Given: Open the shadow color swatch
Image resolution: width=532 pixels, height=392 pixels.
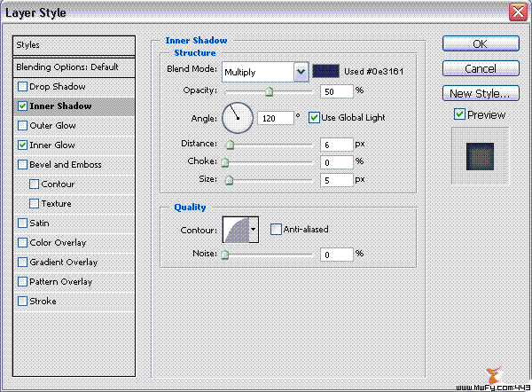Looking at the screenshot, I should pos(325,71).
